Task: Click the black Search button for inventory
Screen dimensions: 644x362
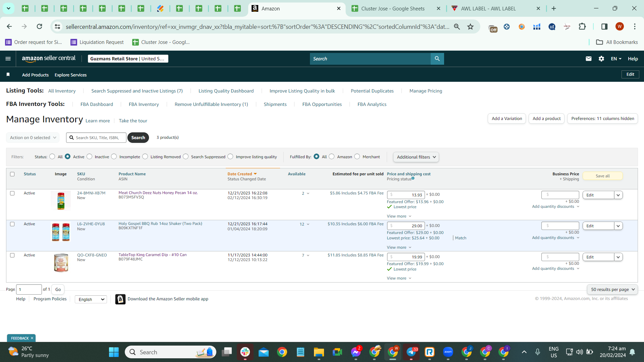Action: tap(138, 137)
